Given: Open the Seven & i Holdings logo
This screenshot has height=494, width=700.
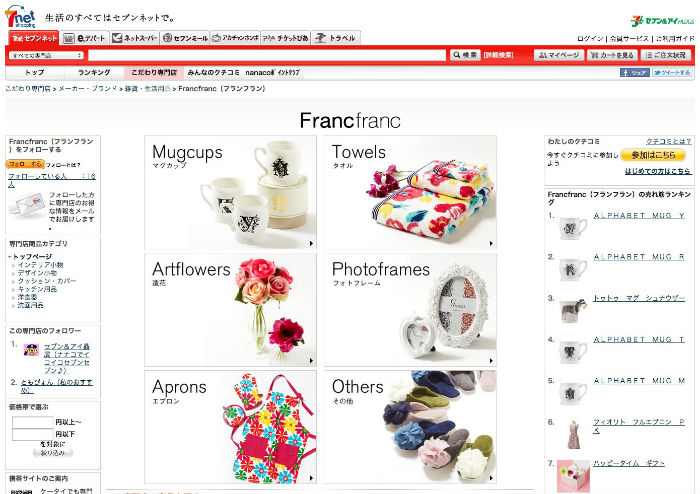Looking at the screenshot, I should pyautogui.click(x=662, y=21).
